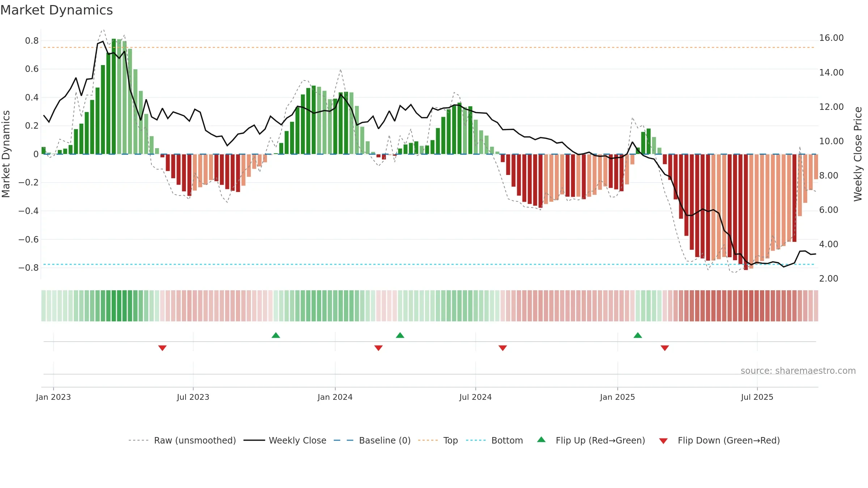Toggle the Raw (unsmoothed) legend entry
Screen dimensions: 868x488
tap(182, 440)
